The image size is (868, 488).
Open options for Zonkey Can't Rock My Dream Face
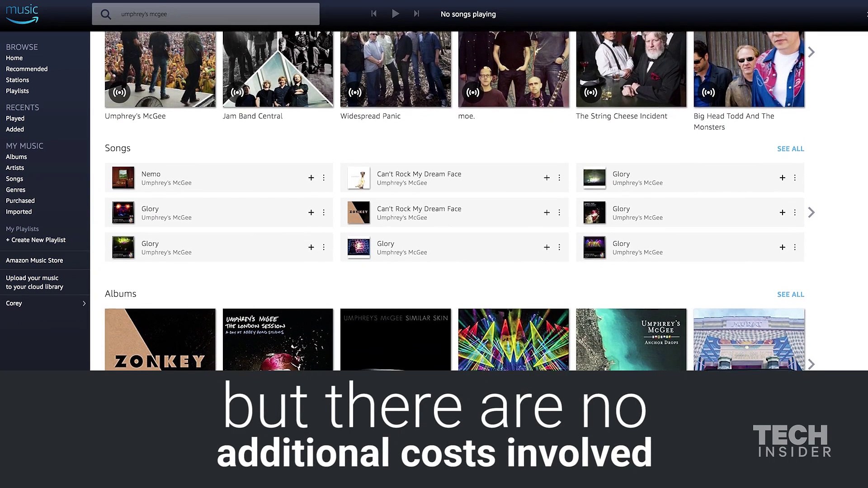559,212
